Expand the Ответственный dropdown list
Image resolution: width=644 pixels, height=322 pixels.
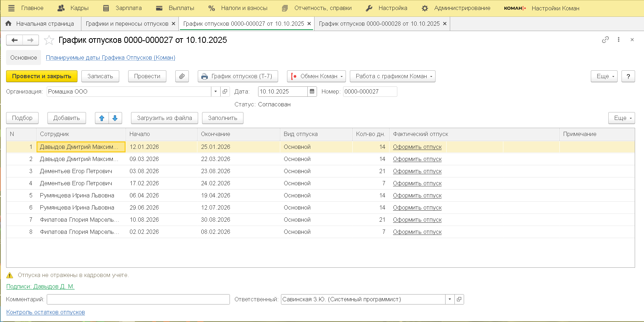450,300
